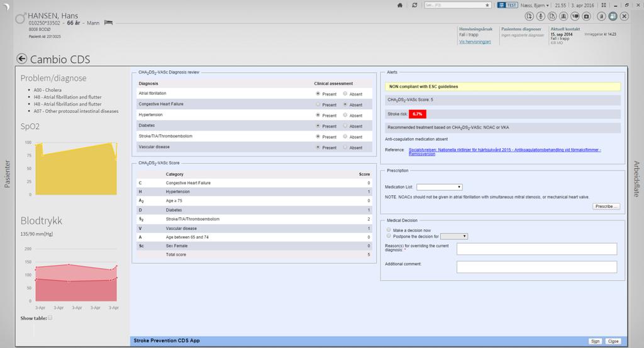Click the red 6.7% stroke risk indicator
Image resolution: width=644 pixels, height=348 pixels.
coord(418,114)
